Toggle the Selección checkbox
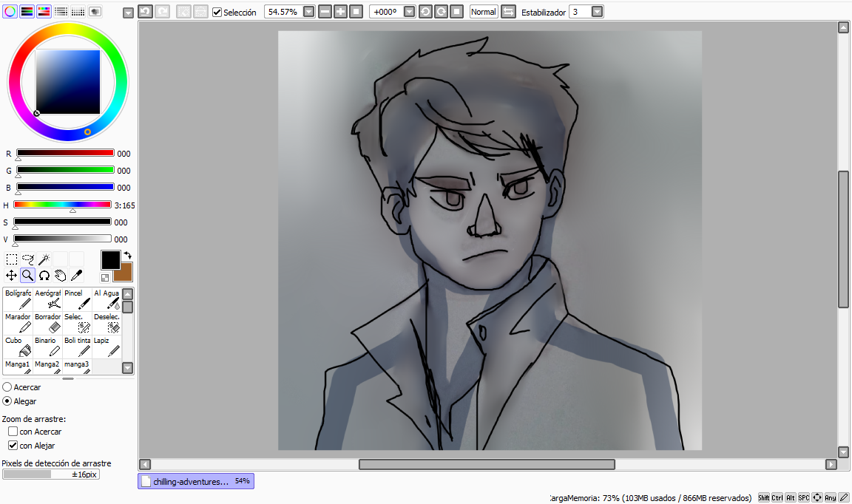 [217, 12]
